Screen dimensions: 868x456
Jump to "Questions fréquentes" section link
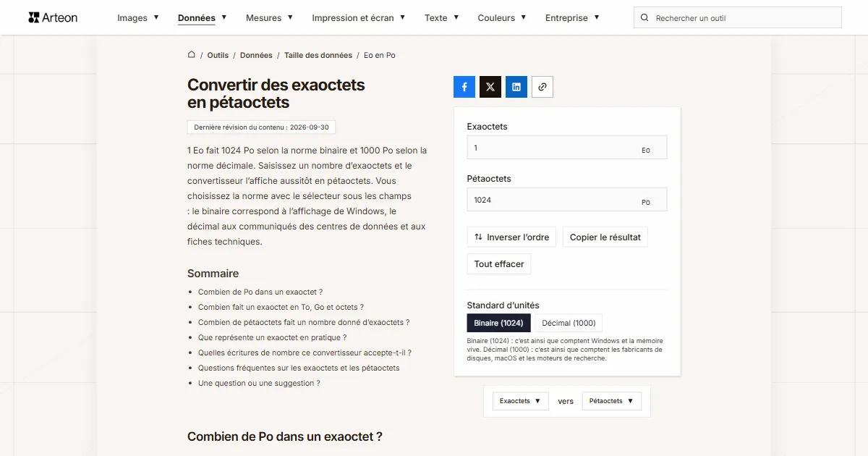(x=299, y=368)
